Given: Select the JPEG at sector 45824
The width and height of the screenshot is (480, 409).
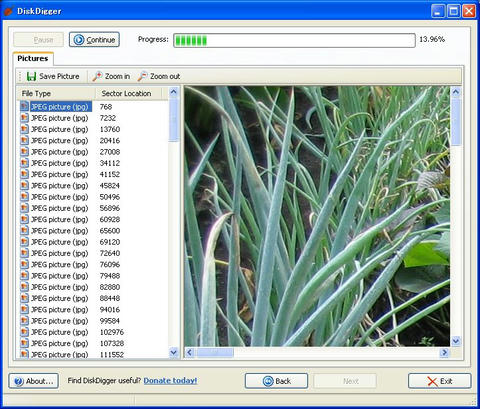Looking at the screenshot, I should coord(70,186).
